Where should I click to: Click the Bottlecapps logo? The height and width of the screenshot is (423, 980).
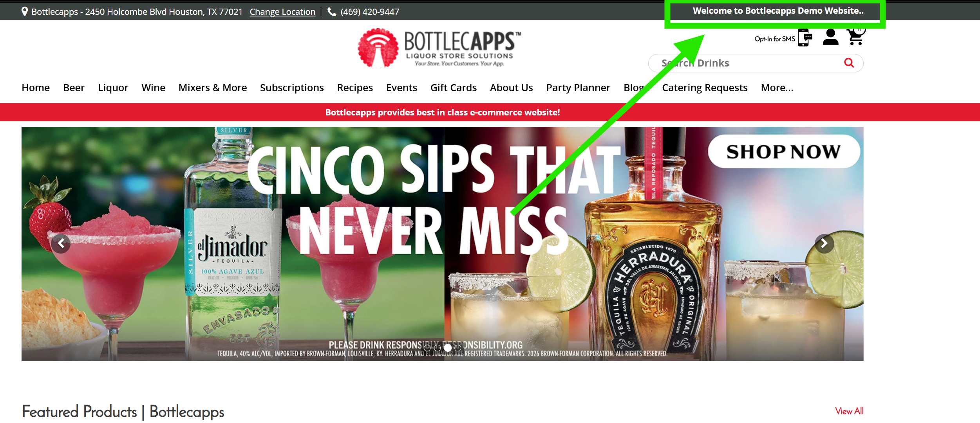click(439, 48)
